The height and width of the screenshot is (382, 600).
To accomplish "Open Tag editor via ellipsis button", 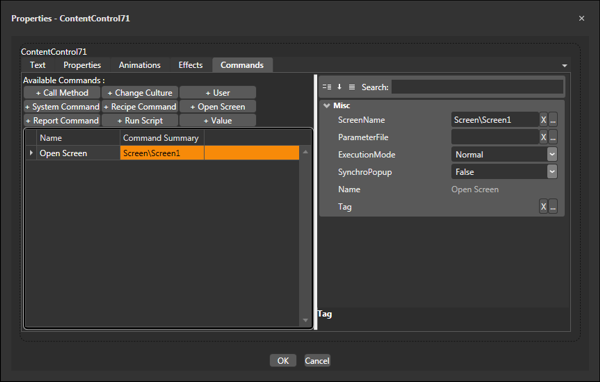I will point(553,207).
